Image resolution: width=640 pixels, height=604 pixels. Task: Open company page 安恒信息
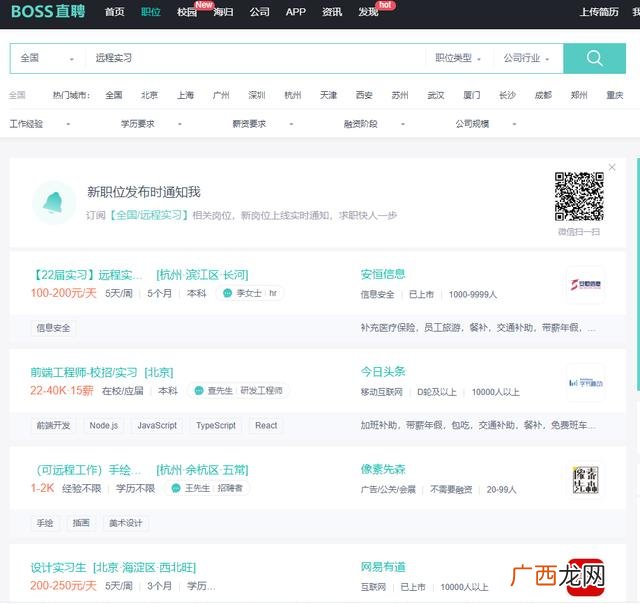coord(383,274)
